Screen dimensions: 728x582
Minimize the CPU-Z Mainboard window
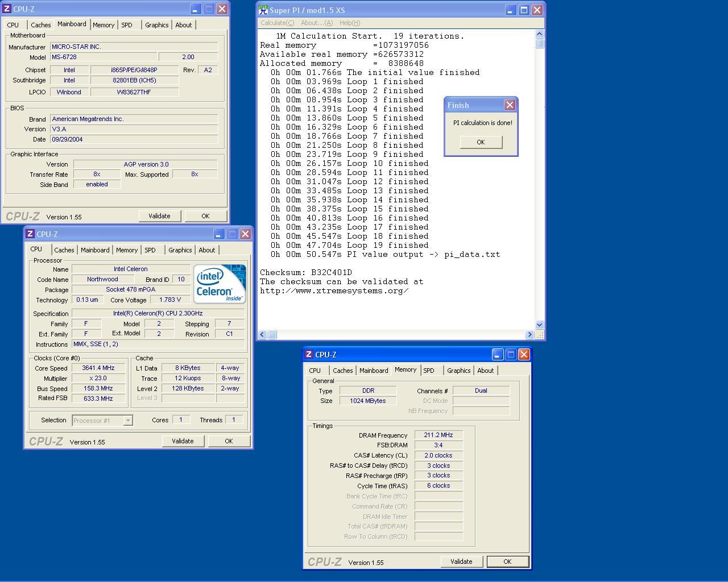coord(196,9)
